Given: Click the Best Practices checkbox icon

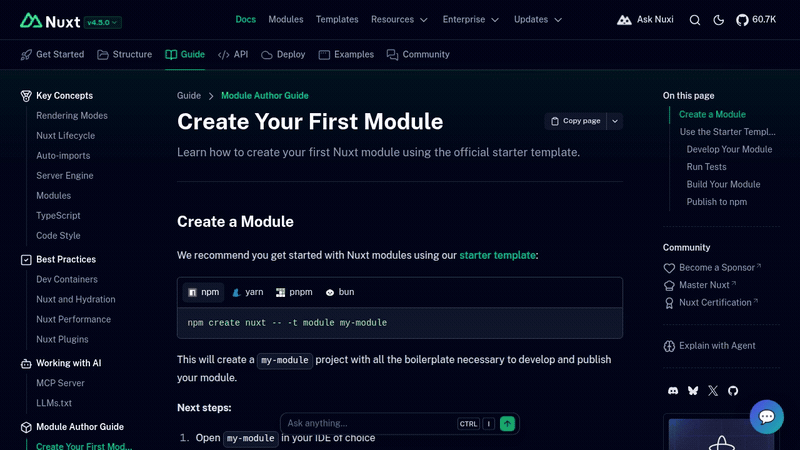Looking at the screenshot, I should 26,260.
